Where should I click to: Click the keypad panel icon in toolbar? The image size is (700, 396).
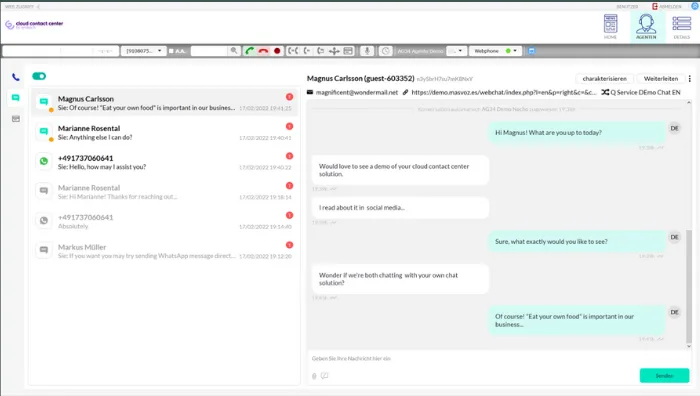pyautogui.click(x=348, y=51)
